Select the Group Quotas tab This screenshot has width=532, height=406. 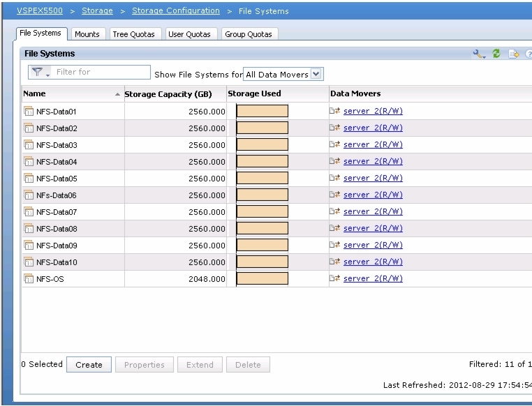pyautogui.click(x=249, y=34)
